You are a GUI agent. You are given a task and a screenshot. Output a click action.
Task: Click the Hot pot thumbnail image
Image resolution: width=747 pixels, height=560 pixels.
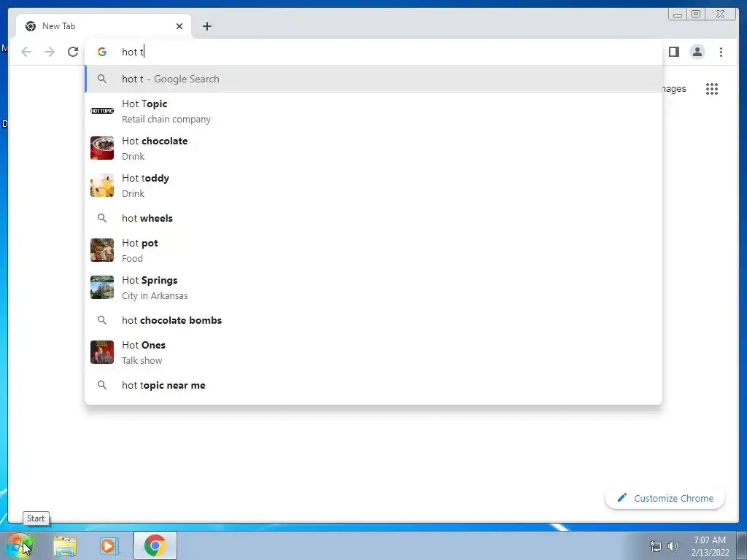click(102, 251)
